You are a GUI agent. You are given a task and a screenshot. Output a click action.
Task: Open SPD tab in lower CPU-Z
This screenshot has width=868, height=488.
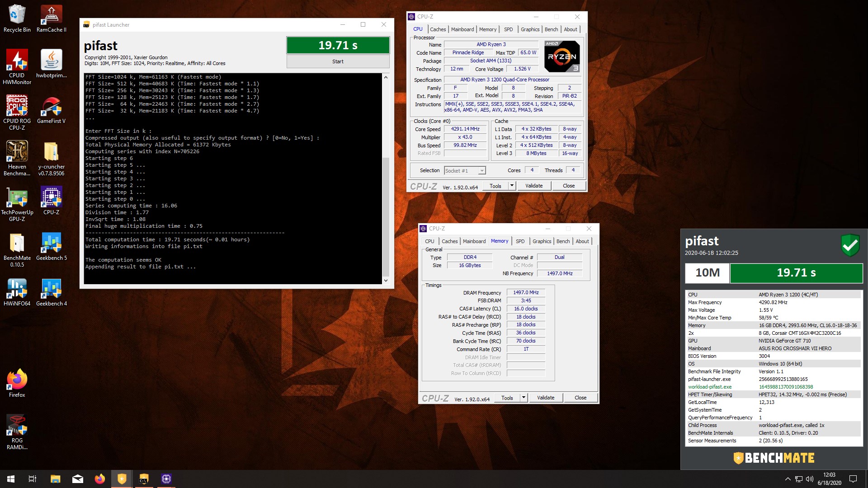click(x=520, y=241)
